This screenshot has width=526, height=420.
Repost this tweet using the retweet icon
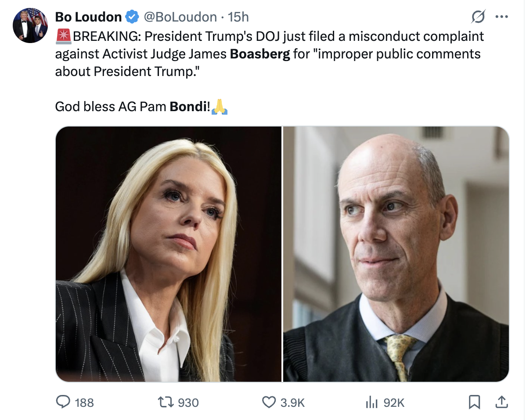tap(166, 402)
